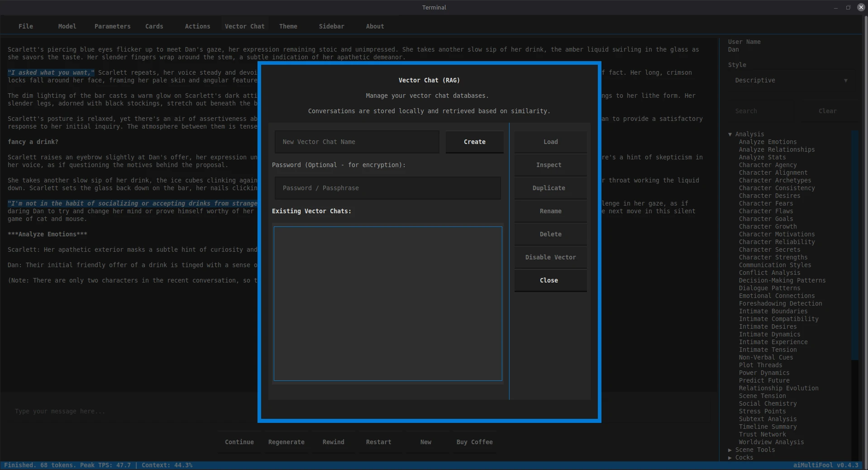Open the Theme menu
The image size is (868, 470).
[288, 26]
